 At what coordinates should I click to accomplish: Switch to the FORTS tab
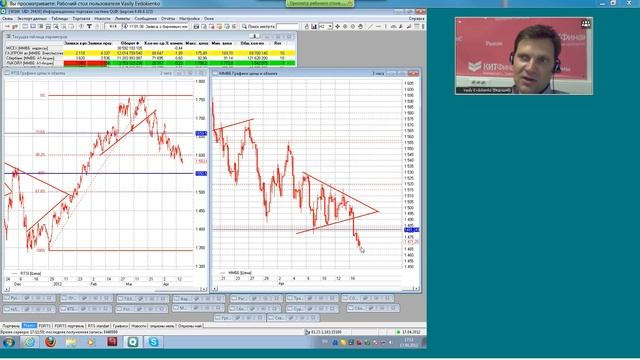point(44,326)
